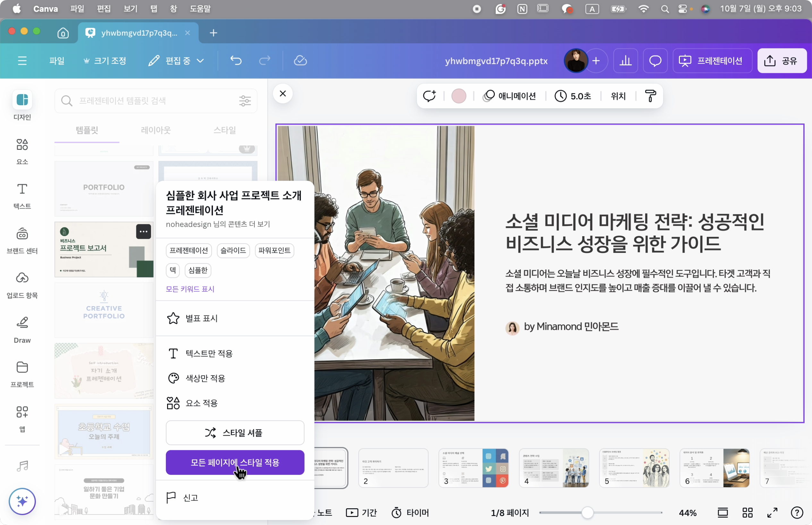Launch the Magic assistant sparkle button
Screen dimensions: 812x525
(22, 501)
